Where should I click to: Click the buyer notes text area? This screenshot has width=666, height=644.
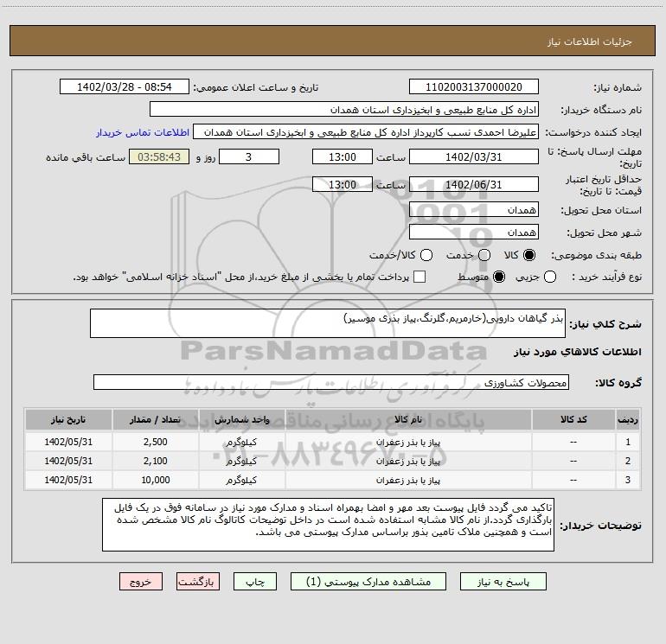pos(328,525)
